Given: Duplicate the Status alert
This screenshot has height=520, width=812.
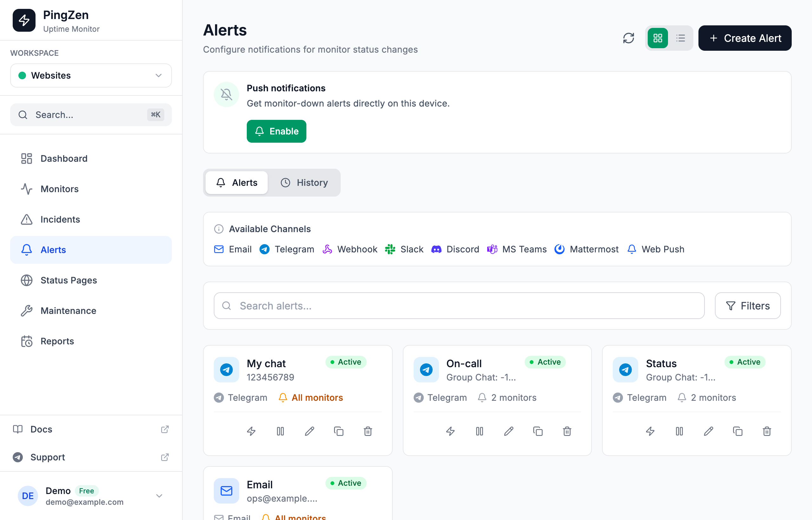Looking at the screenshot, I should (737, 431).
